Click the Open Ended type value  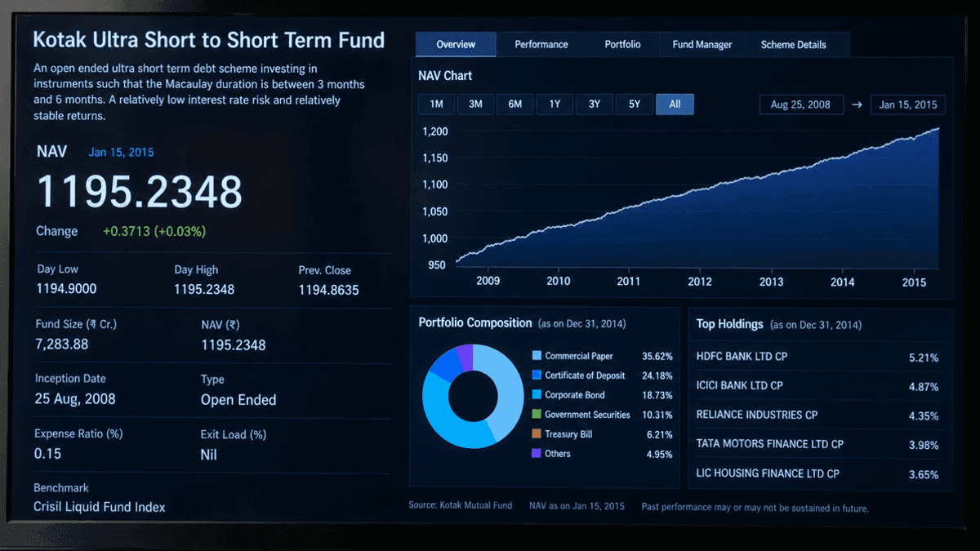(x=238, y=400)
